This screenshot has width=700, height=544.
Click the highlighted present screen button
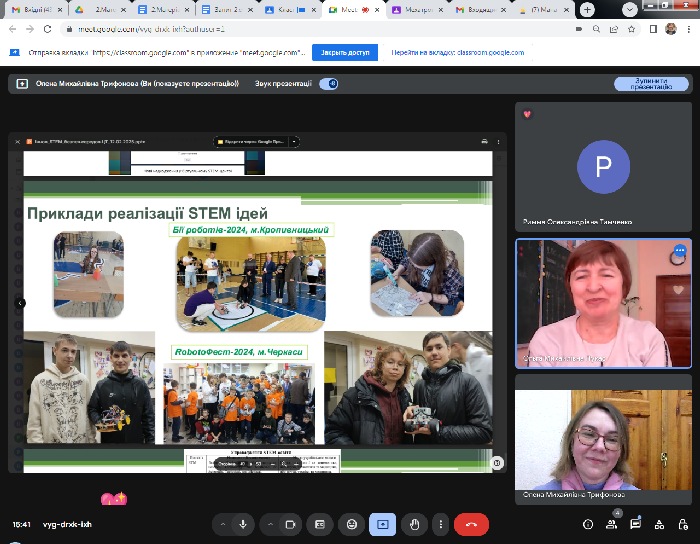[382, 524]
